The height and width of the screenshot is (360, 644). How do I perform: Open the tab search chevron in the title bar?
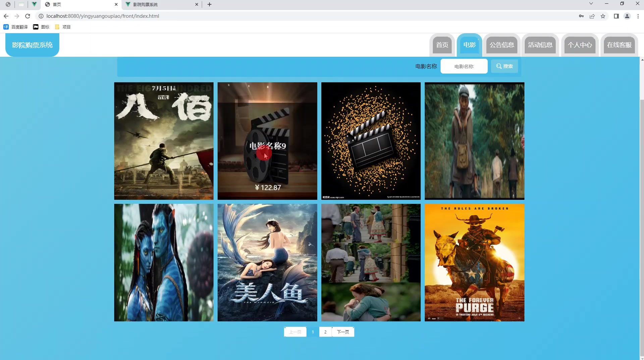coord(591,4)
